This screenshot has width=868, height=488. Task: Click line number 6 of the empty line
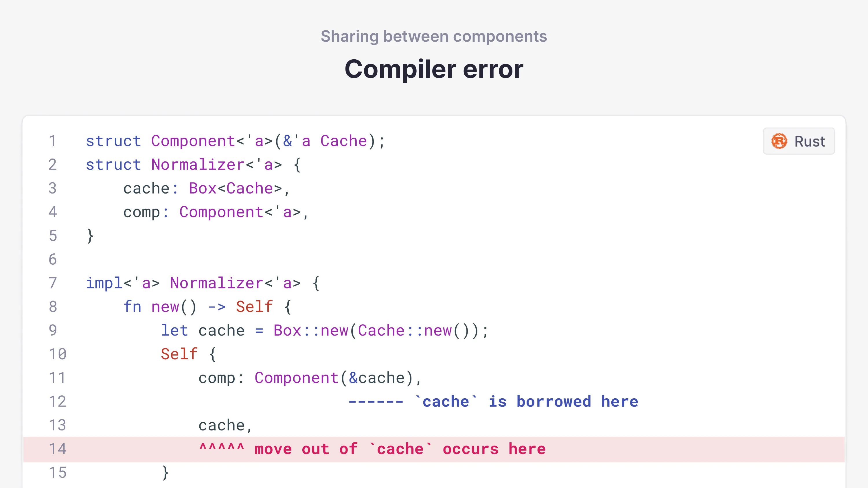tap(53, 259)
